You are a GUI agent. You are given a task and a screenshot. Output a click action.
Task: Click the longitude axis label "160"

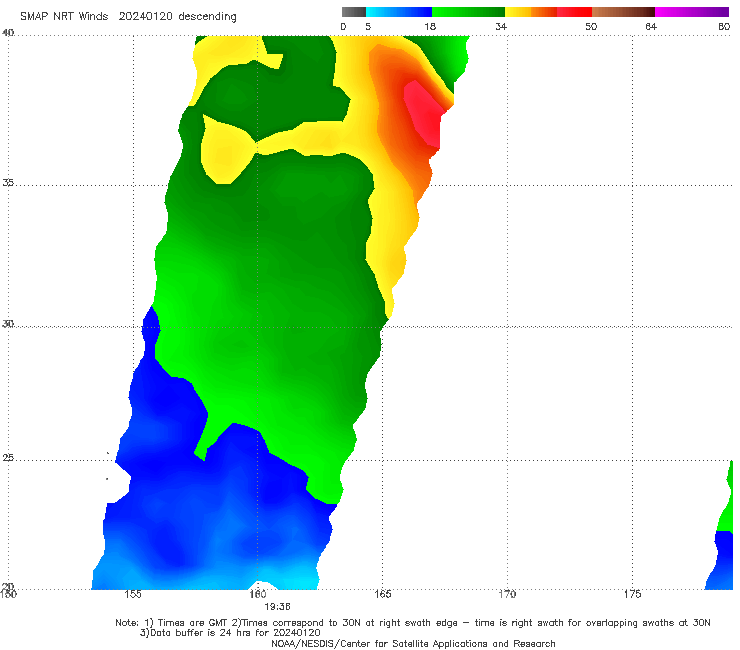(258, 594)
